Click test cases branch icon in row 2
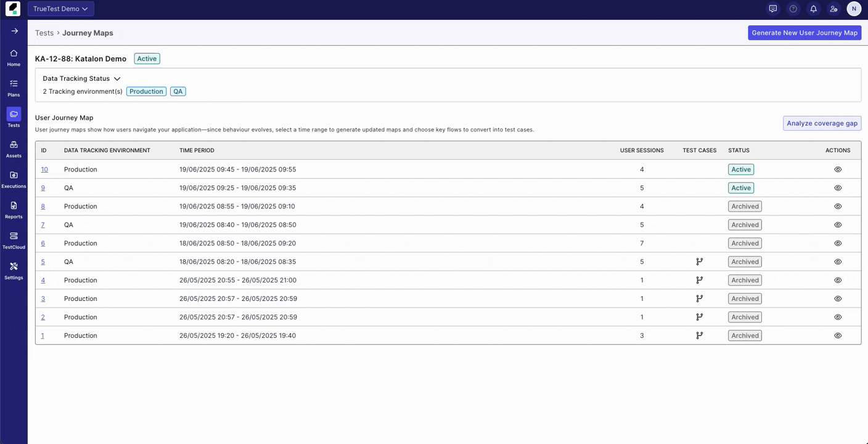This screenshot has height=444, width=868. 700,317
